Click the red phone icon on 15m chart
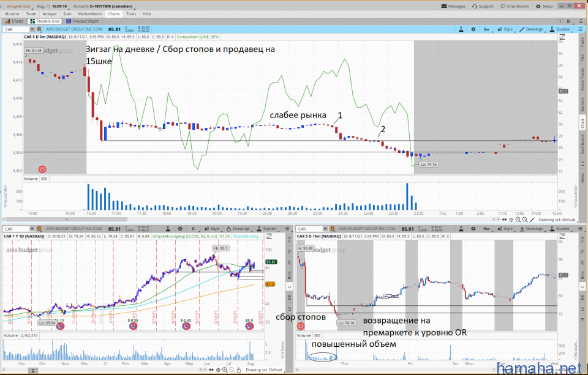 coord(301,326)
